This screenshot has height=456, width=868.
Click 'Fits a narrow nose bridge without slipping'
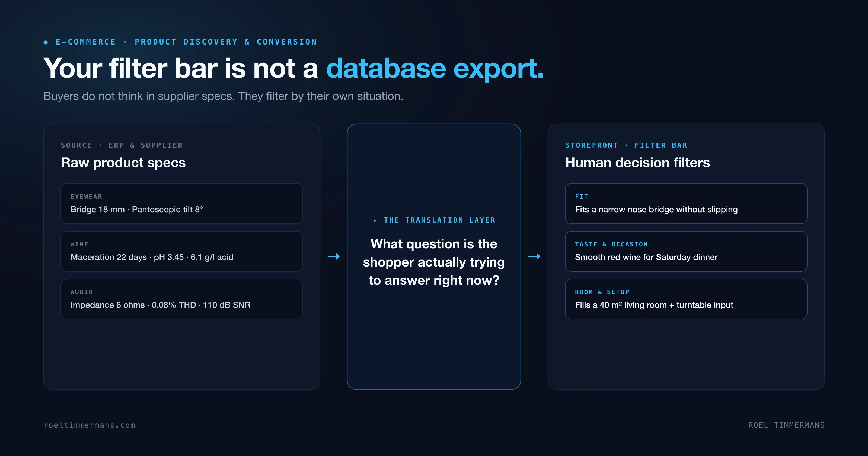[656, 210]
